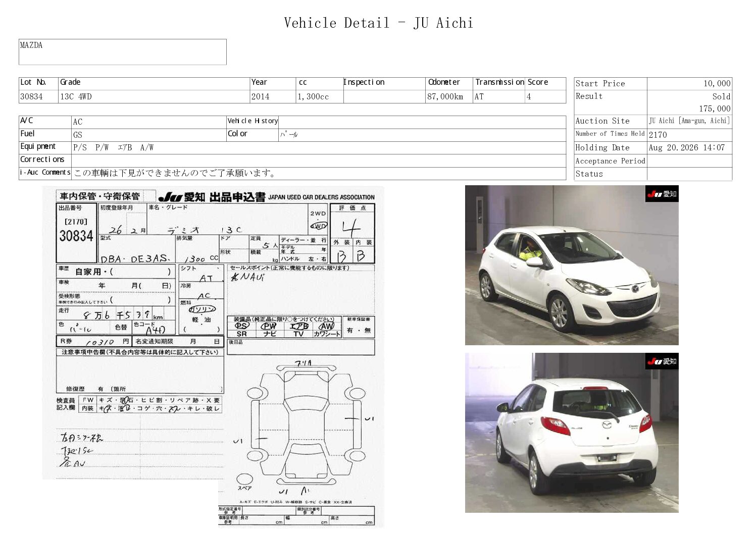
Task: Select the 'Grade' column header
Action: pyautogui.click(x=70, y=82)
